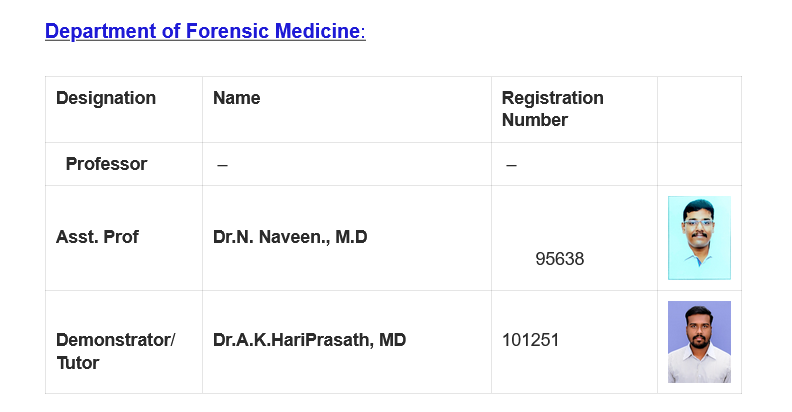Image resolution: width=792 pixels, height=412 pixels.
Task: Select registration number 95638
Action: [x=560, y=259]
